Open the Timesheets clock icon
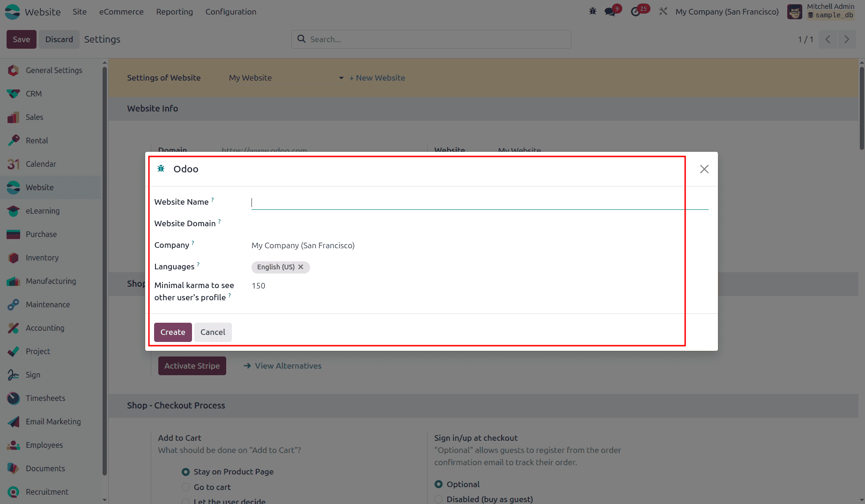Screen dimensions: 865x504 [13, 398]
